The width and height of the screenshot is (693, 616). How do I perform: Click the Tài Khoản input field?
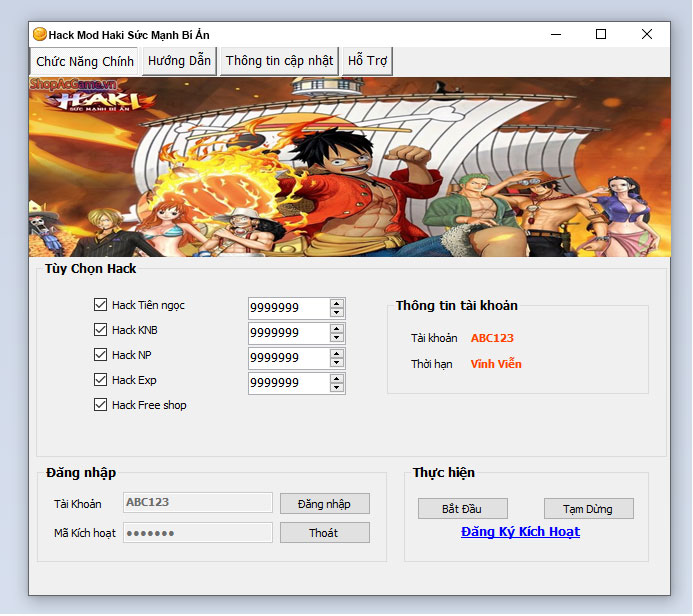pos(198,503)
